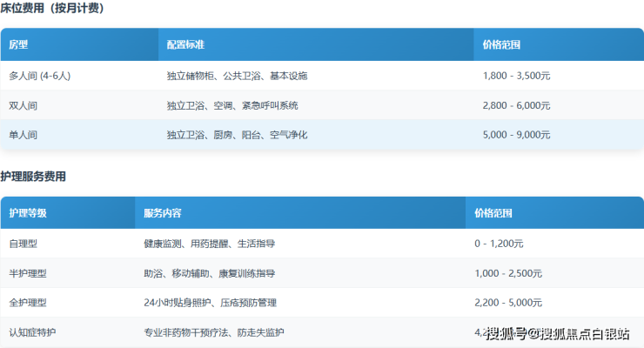644x348 pixels.
Task: Click the 护理服务费用 section heading
Action: click(x=33, y=177)
